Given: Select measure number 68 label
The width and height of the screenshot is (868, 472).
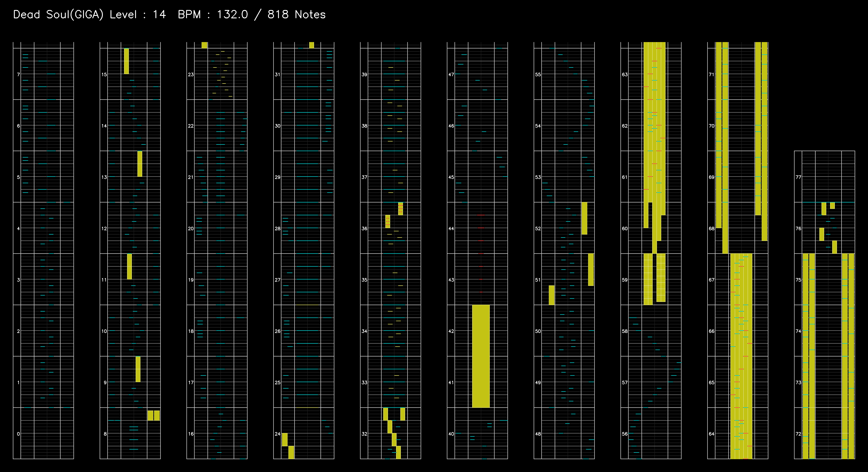Looking at the screenshot, I should coord(711,228).
